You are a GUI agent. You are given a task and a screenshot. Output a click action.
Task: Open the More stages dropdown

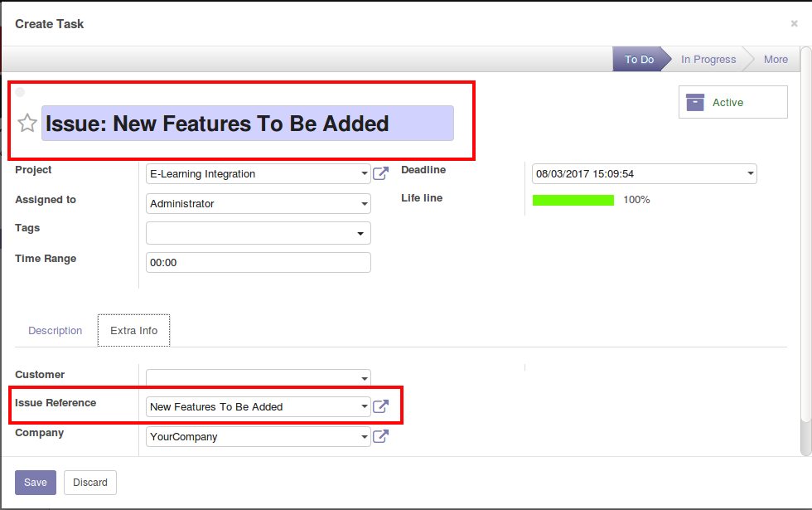click(776, 59)
